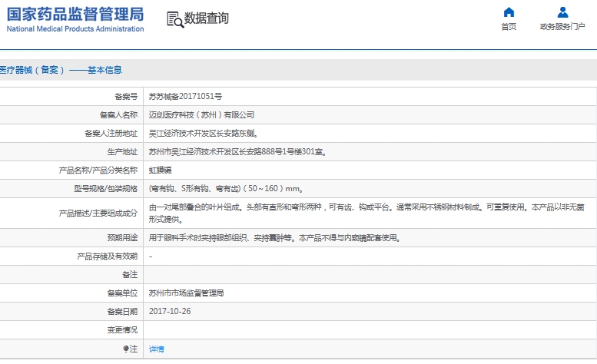Click the 备案人注册地址 label
This screenshot has width=597, height=364.
coord(111,134)
